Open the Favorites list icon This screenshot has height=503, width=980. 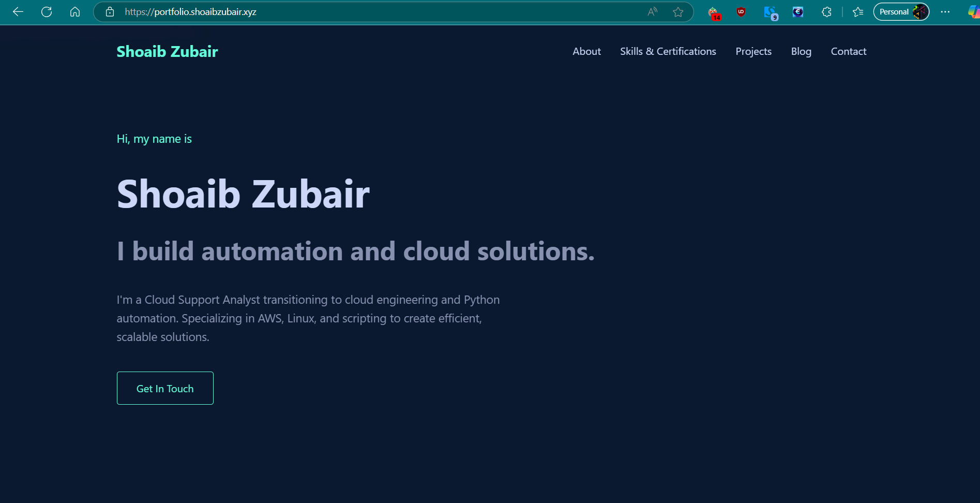pyautogui.click(x=858, y=12)
